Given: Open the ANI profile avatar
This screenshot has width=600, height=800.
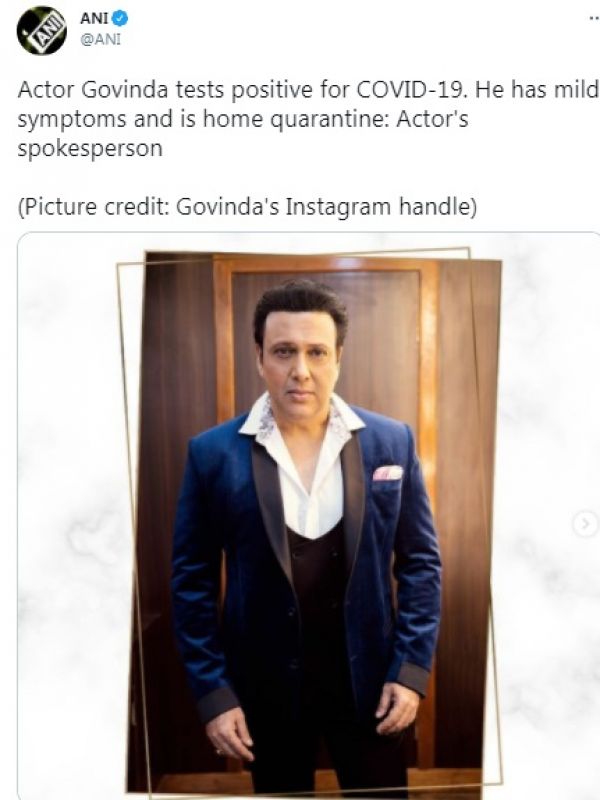Looking at the screenshot, I should point(41,31).
